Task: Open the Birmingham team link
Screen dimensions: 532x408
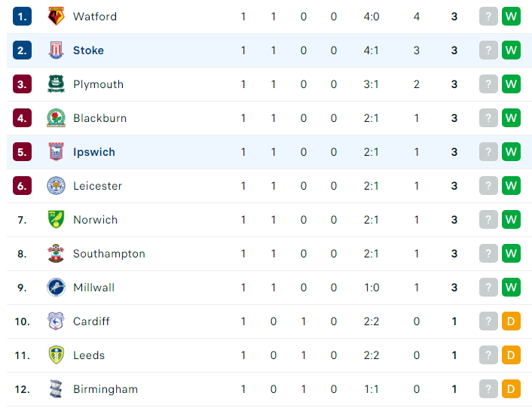Action: 105,389
